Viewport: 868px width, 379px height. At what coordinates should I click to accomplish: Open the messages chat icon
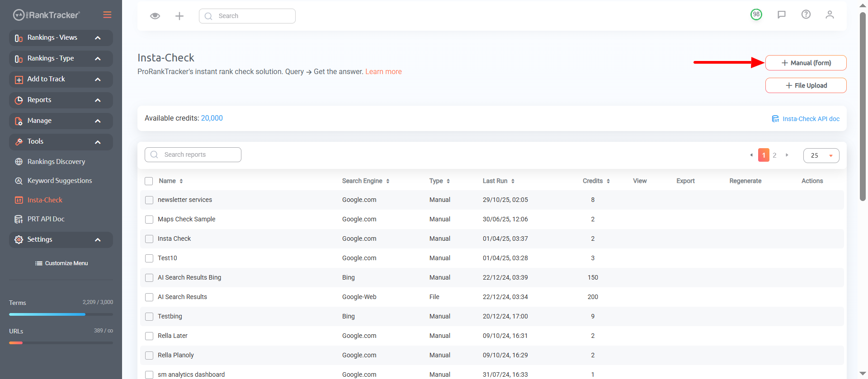(x=782, y=14)
